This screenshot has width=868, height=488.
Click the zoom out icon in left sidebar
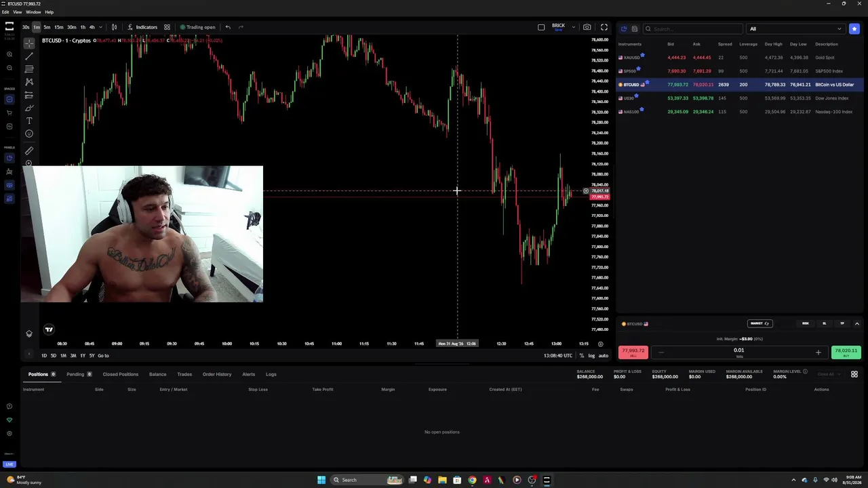pos(9,68)
